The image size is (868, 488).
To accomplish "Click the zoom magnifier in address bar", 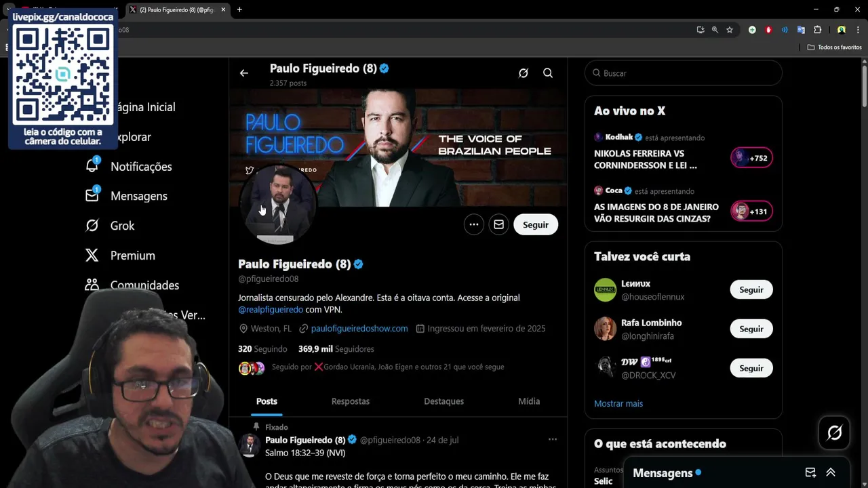I will (715, 30).
